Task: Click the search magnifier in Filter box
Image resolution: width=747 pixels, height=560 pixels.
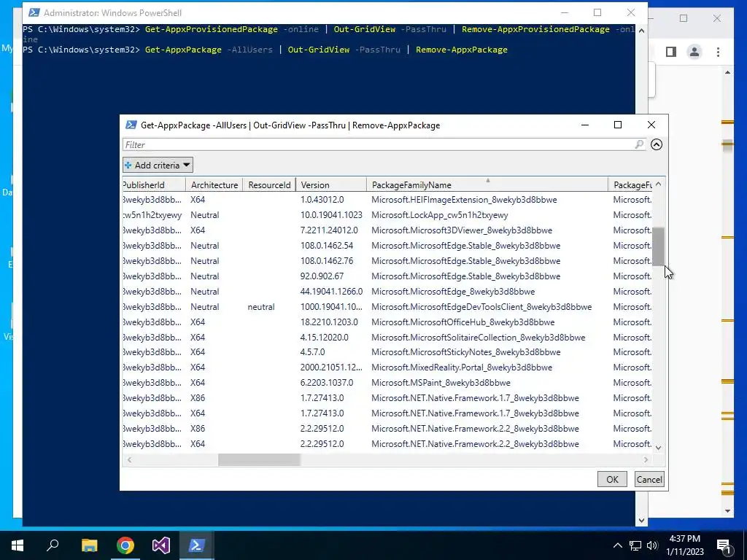Action: pyautogui.click(x=639, y=144)
